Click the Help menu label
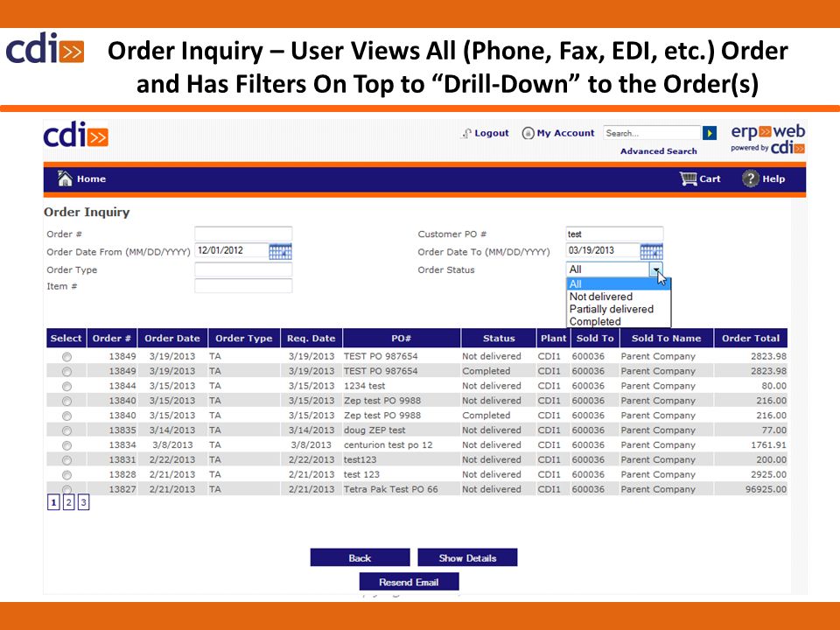 pos(773,178)
